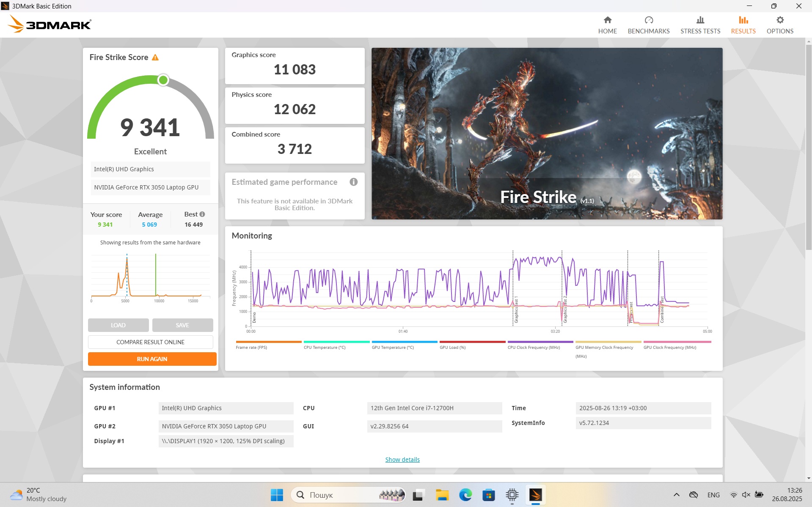Click the CPU field 12th Gen Intel Core i7-12700H
The image size is (812, 507).
435,408
